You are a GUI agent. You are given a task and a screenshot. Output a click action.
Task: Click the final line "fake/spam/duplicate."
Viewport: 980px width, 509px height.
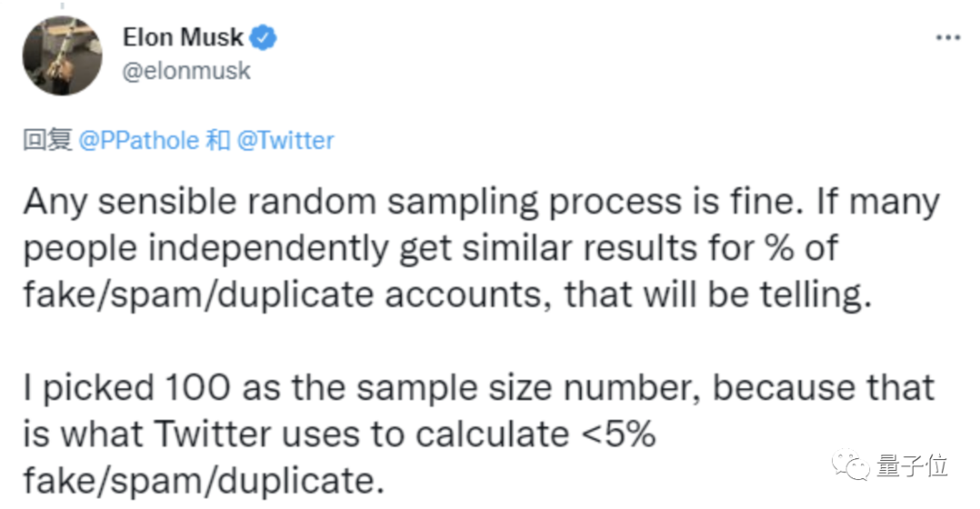tap(204, 482)
